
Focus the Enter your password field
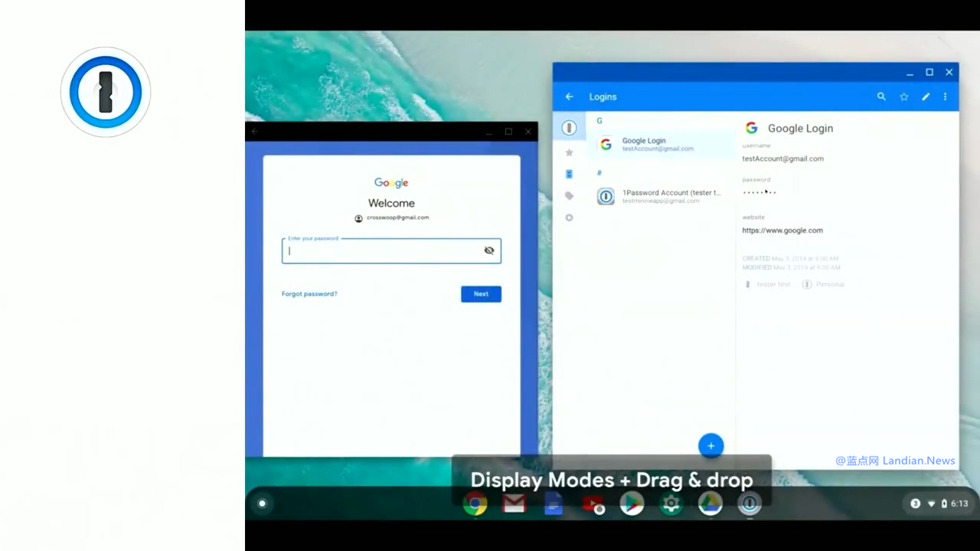(391, 250)
